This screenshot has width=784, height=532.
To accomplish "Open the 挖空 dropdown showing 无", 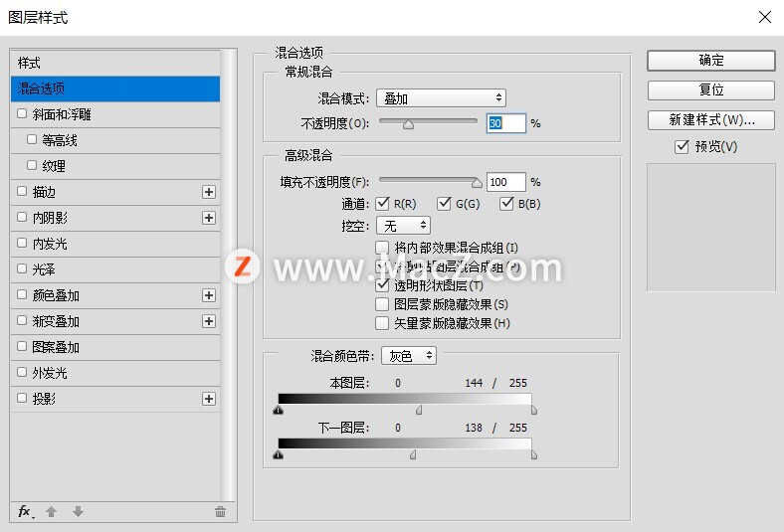I will click(404, 226).
